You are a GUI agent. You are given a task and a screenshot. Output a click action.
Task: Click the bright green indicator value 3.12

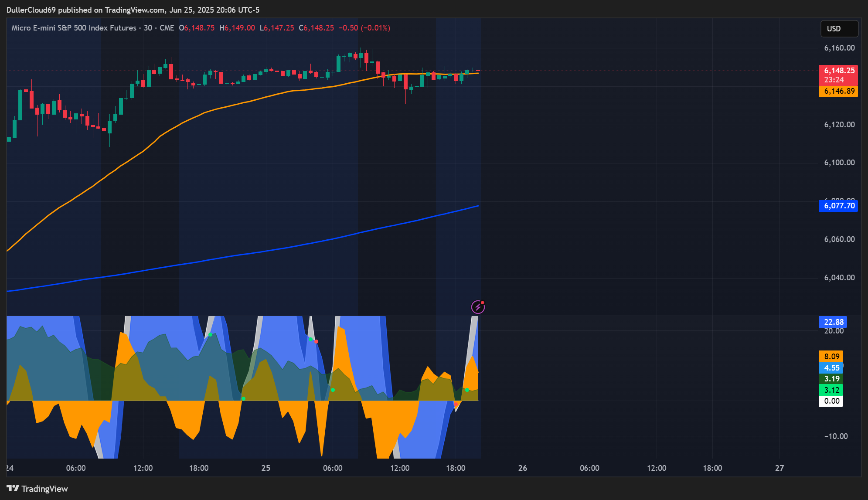[x=831, y=390]
